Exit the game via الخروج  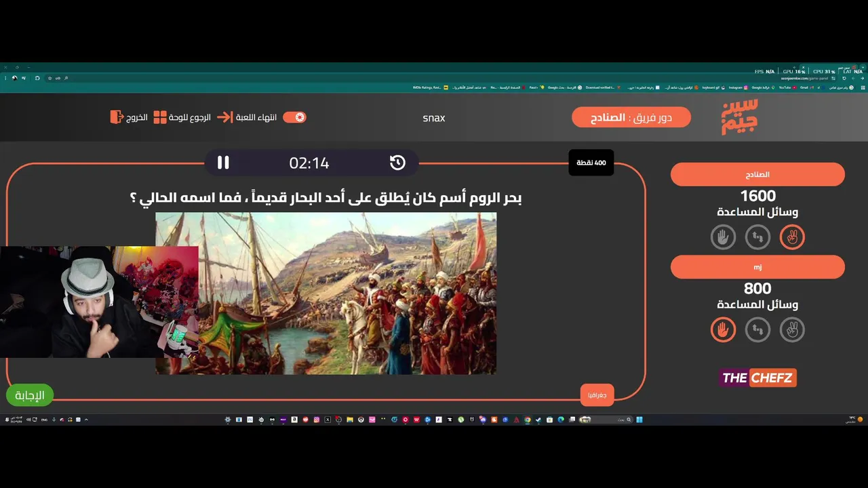[x=137, y=117]
